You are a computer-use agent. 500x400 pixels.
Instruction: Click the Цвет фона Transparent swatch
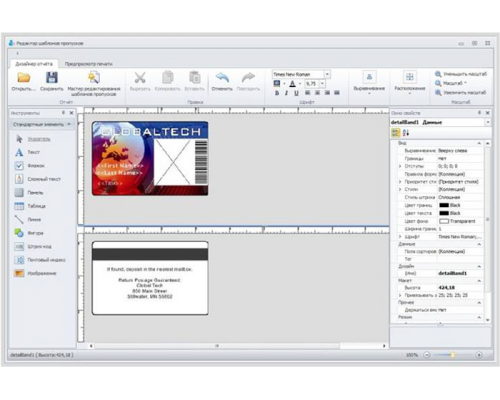pos(444,221)
